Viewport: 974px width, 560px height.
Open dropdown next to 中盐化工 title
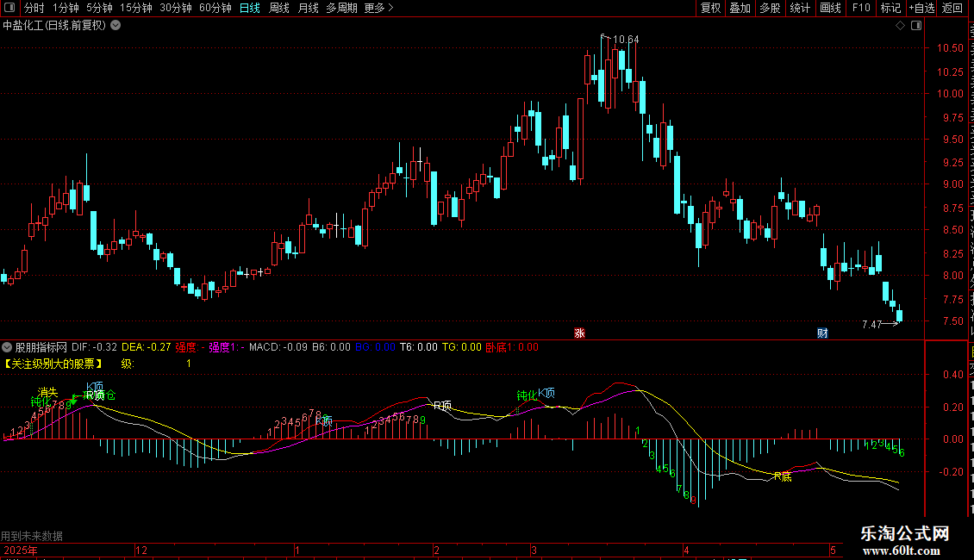pos(116,26)
